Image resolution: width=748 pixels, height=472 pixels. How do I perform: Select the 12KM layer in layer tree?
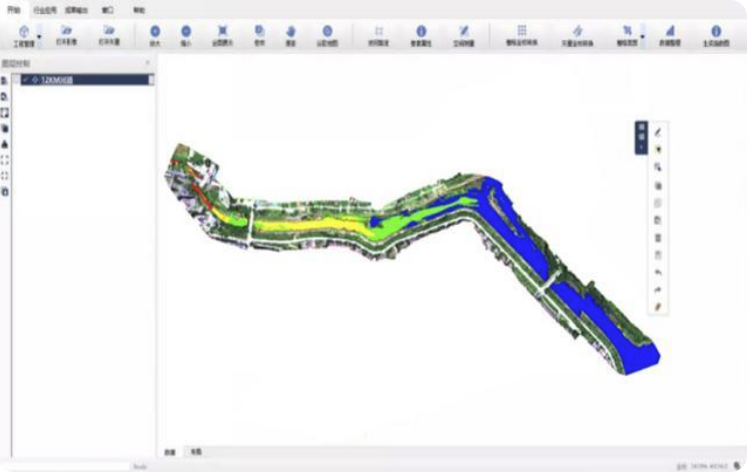click(x=57, y=80)
